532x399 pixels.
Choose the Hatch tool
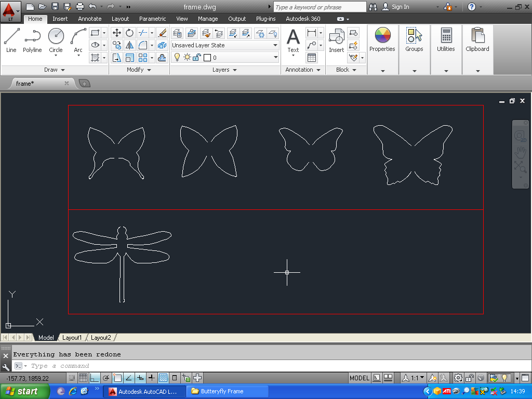click(95, 58)
